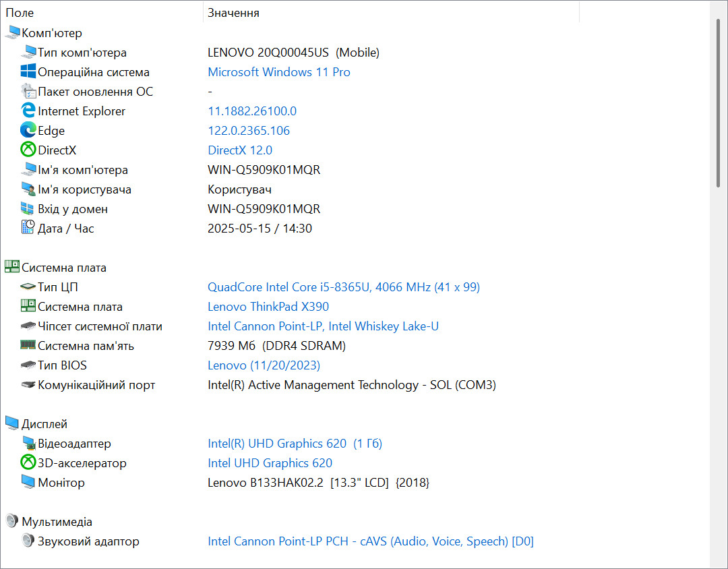Select the Комп'ютер group label

point(52,33)
